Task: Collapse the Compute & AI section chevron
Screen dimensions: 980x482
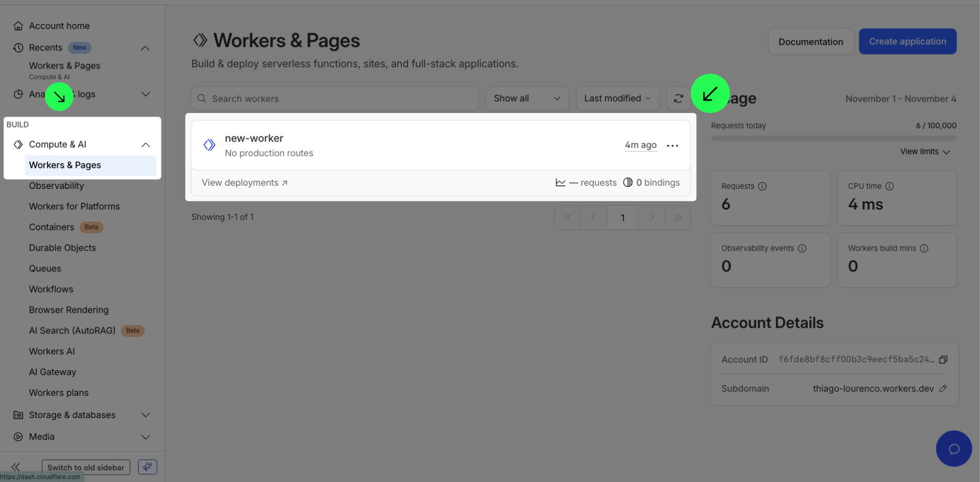Action: 146,145
